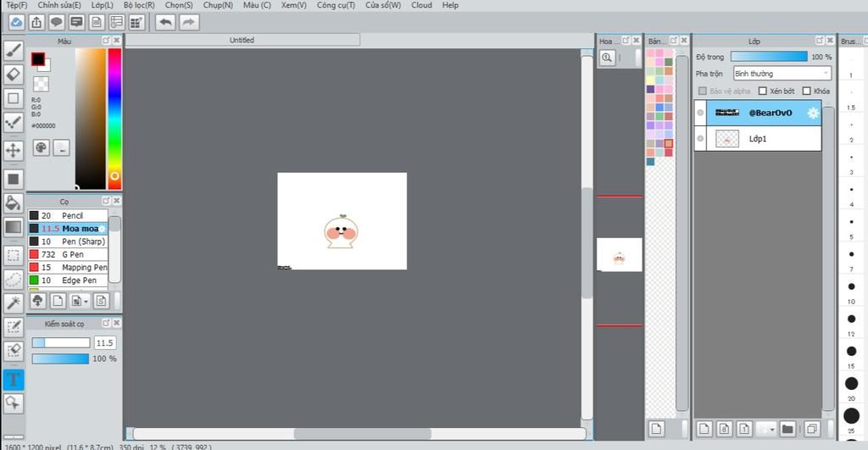Select the Magic Wand tool
This screenshot has height=450, width=868.
[14, 303]
